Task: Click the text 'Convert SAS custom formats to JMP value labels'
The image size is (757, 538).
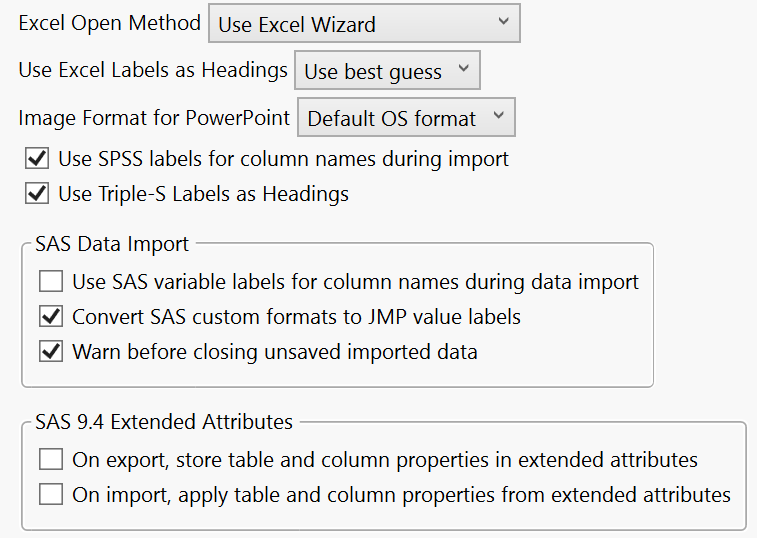Action: [x=296, y=317]
